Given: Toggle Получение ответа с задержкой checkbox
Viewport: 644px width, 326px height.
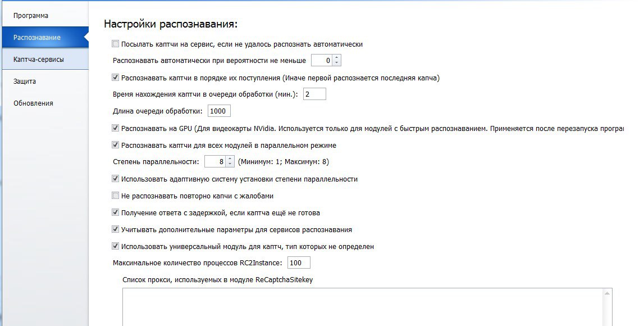Looking at the screenshot, I should 116,212.
